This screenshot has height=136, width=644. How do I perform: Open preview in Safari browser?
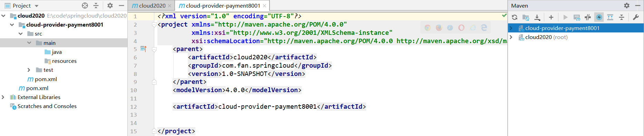tap(450, 28)
